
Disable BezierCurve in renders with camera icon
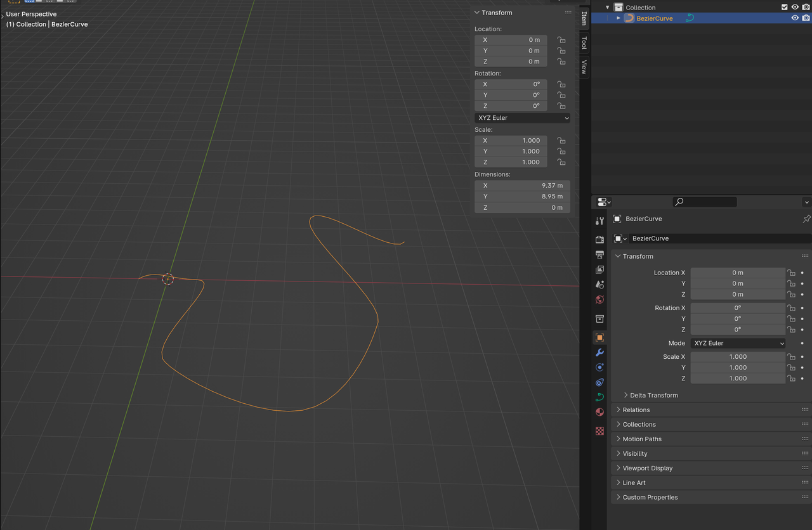(806, 18)
